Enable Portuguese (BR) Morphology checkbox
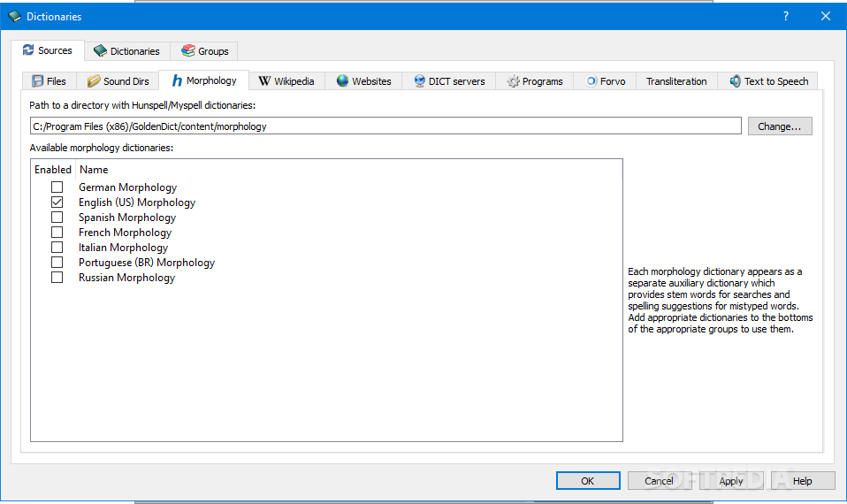Viewport: 847px width, 504px height. pos(57,262)
